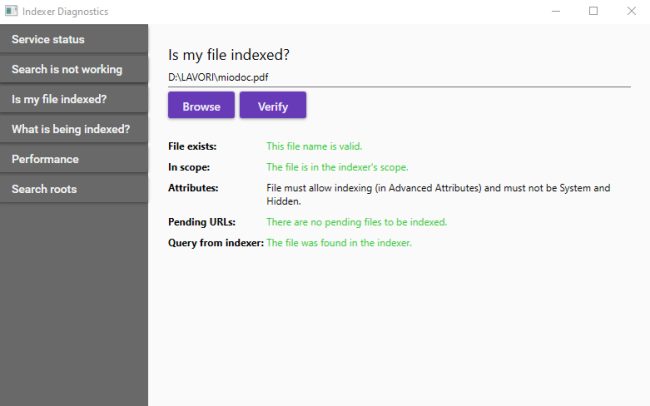The width and height of the screenshot is (650, 406).
Task: Open the Service status section
Action: tap(74, 39)
